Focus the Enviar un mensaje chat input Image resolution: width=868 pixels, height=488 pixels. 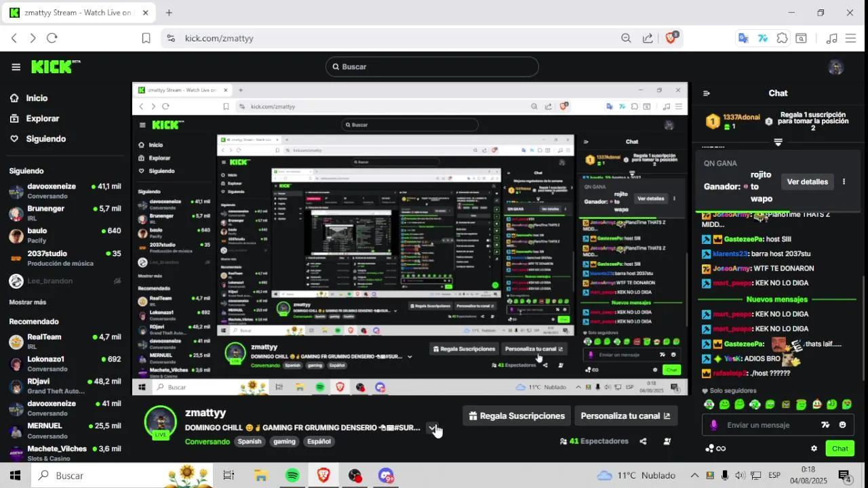click(758, 425)
